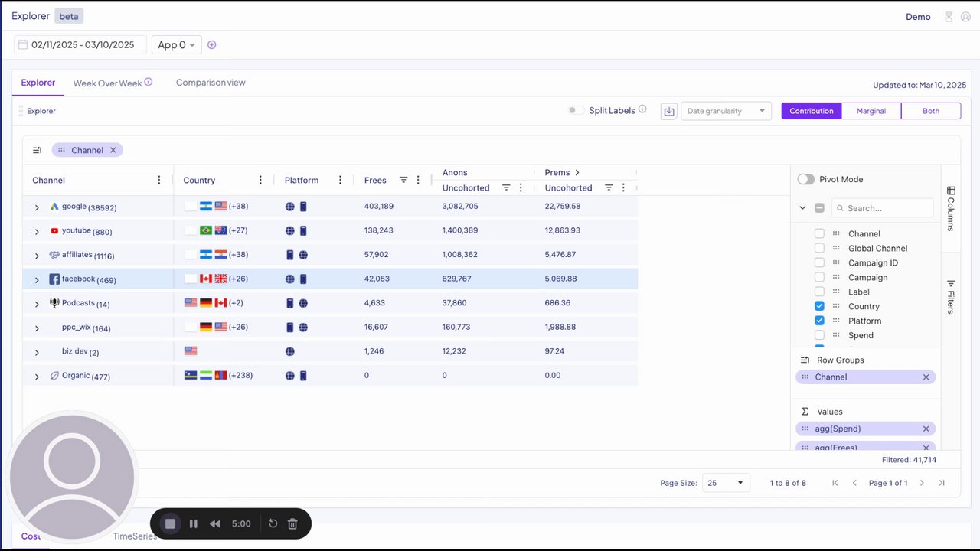Go to the last page

(942, 483)
